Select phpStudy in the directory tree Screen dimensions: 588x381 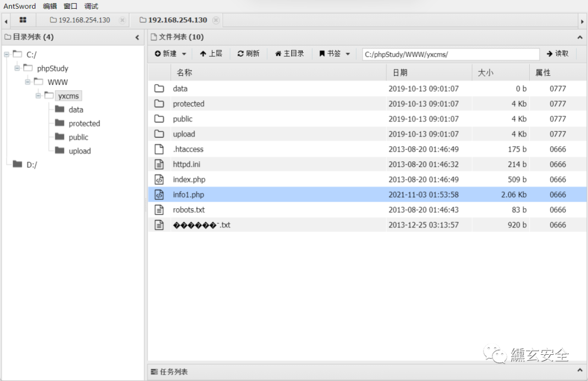(52, 68)
